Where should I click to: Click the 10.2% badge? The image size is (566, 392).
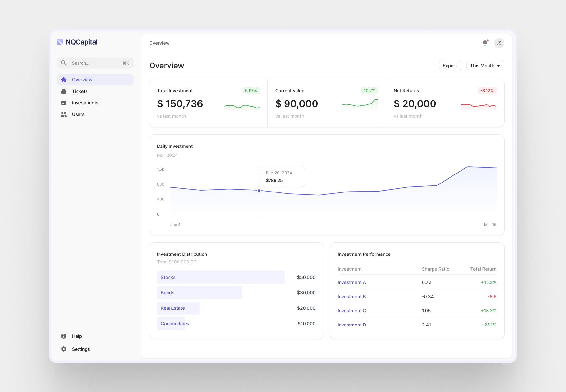coord(370,91)
